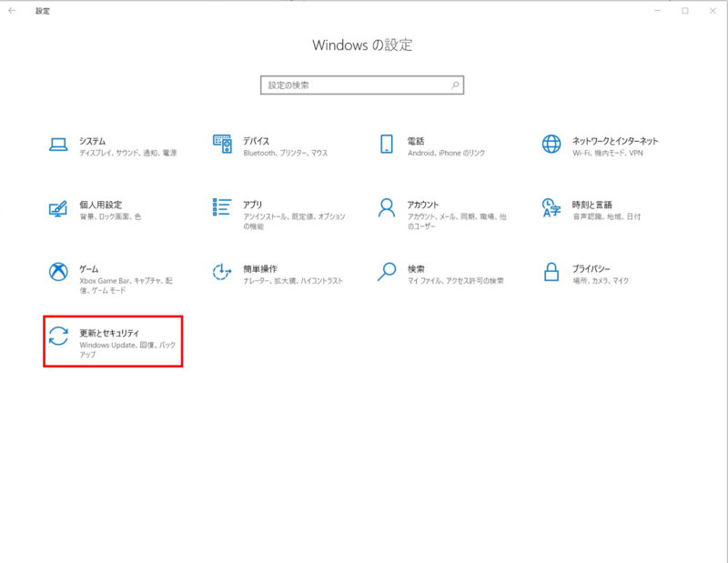The height and width of the screenshot is (563, 728).
Task: Click the text "マイ ファイル、アクセス許可の検索"
Action: click(x=456, y=281)
